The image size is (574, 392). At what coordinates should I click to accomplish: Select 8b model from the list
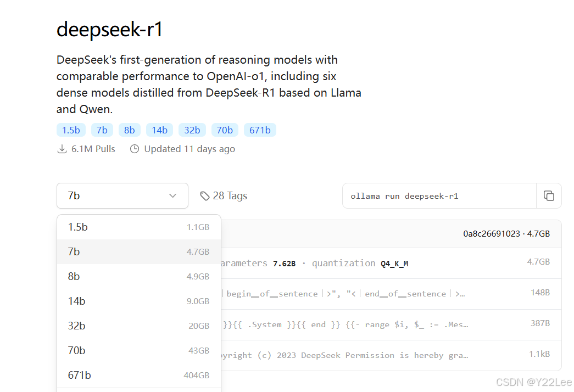click(138, 276)
